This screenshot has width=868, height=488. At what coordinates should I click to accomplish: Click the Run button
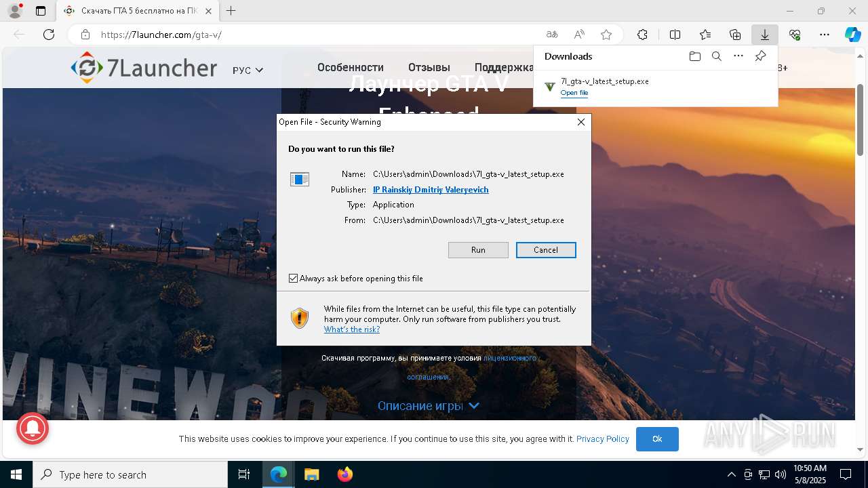(478, 250)
